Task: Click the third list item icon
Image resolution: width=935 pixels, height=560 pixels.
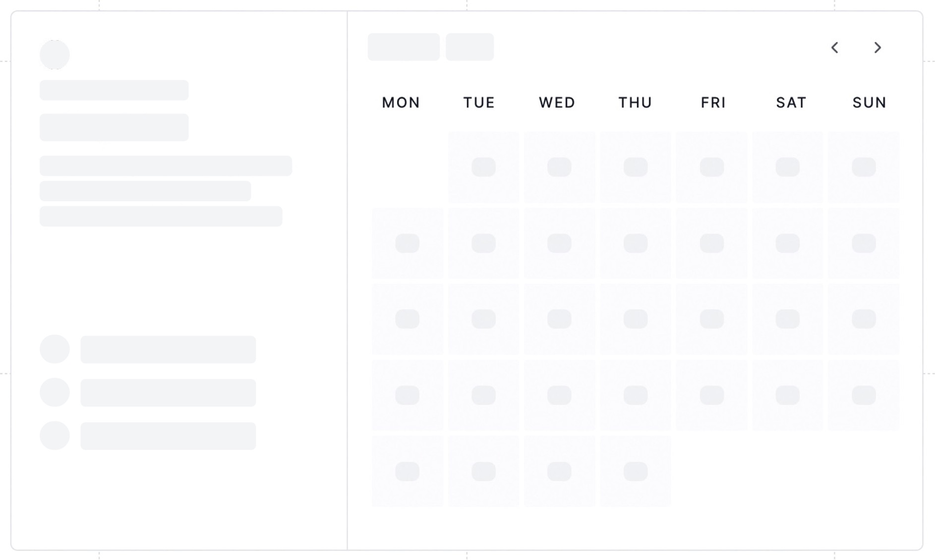Action: [x=55, y=436]
